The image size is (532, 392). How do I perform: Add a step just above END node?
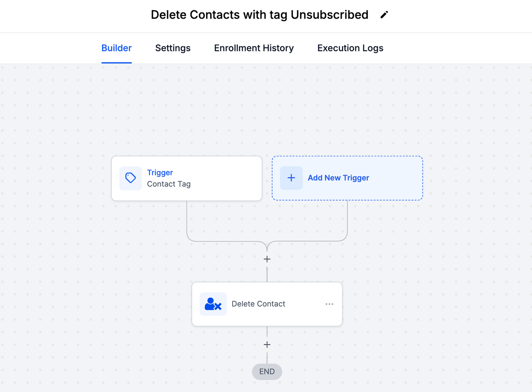pos(267,345)
